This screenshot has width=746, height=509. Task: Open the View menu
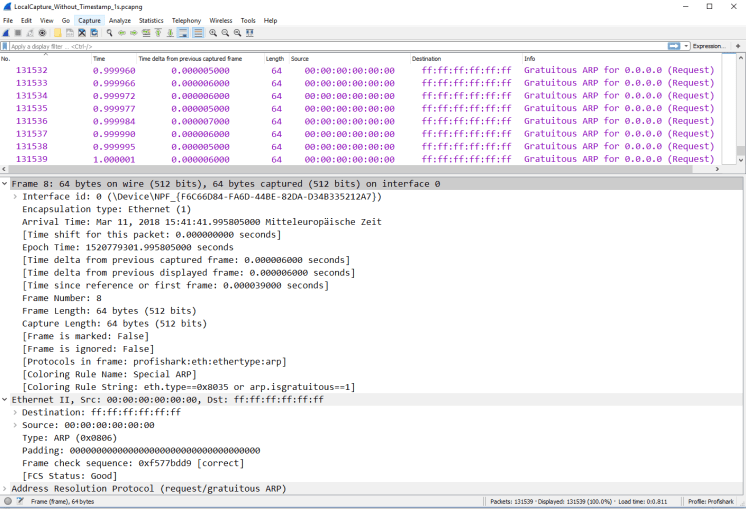(x=47, y=20)
